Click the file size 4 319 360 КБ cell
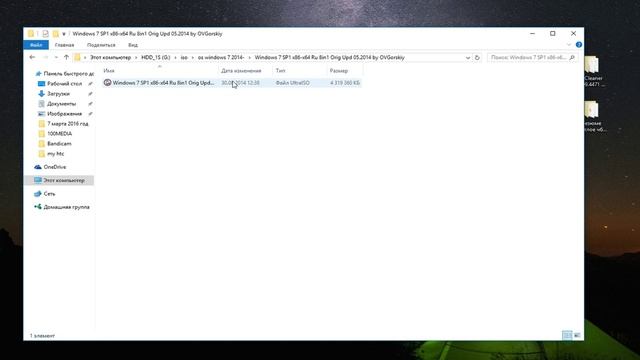 coord(345,83)
